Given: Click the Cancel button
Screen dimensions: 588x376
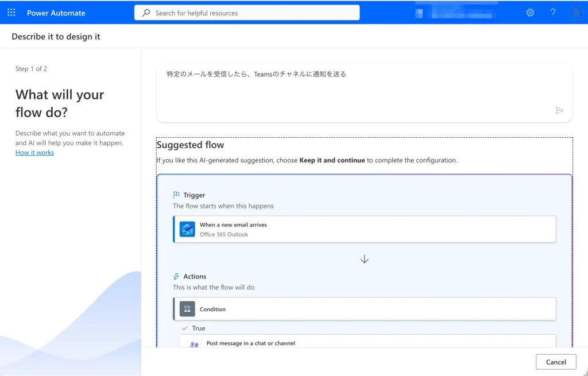Looking at the screenshot, I should 556,362.
